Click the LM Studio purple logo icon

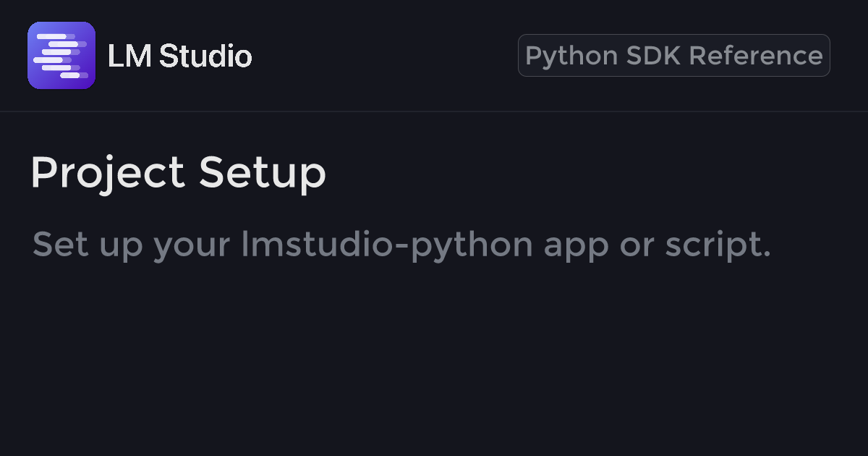pos(61,56)
